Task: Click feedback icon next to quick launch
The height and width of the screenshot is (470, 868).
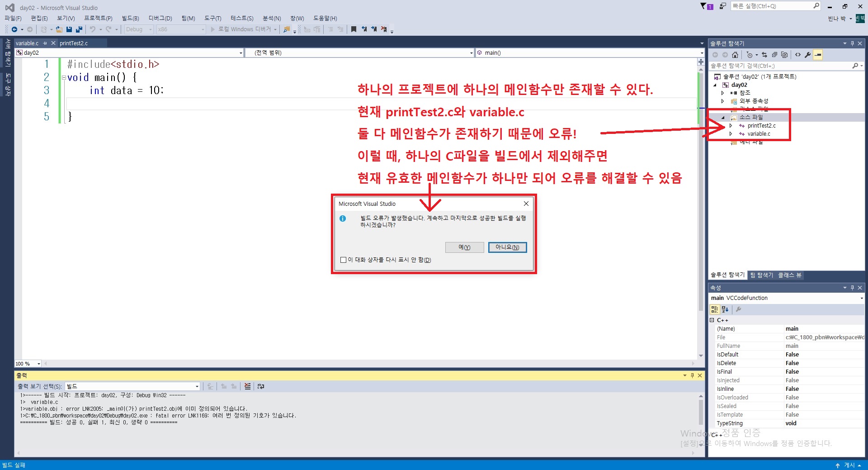Action: pyautogui.click(x=723, y=6)
